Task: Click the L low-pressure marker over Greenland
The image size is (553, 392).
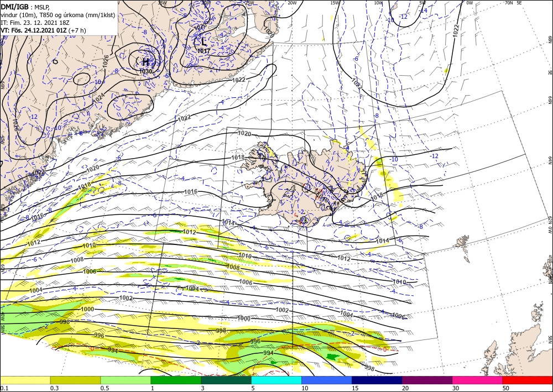Action: 204,43
